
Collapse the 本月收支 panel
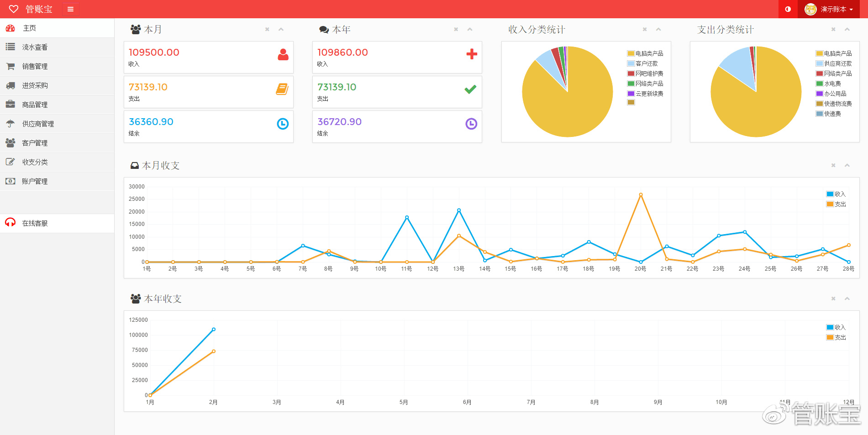click(847, 165)
